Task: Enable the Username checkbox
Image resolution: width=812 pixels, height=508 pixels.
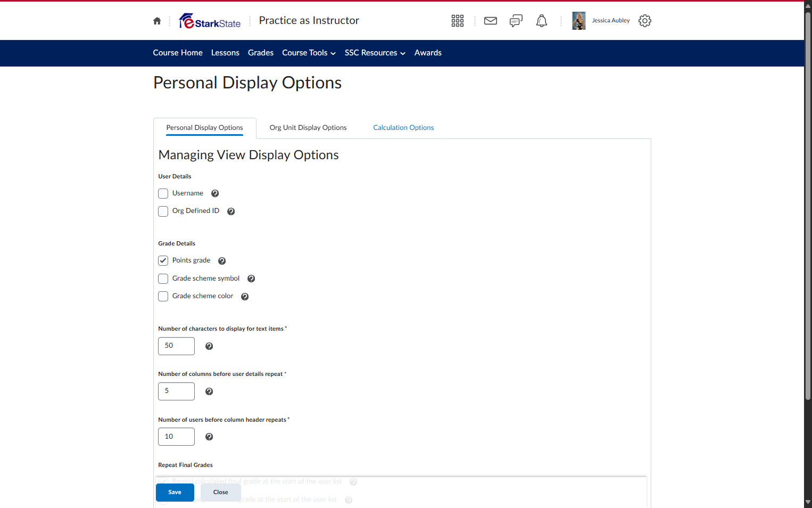Action: [163, 193]
